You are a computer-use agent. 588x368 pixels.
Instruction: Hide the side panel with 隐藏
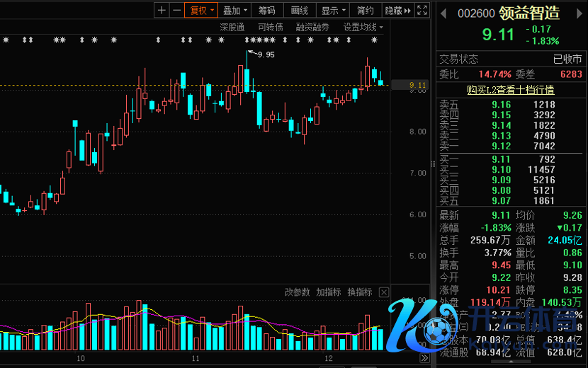397,10
